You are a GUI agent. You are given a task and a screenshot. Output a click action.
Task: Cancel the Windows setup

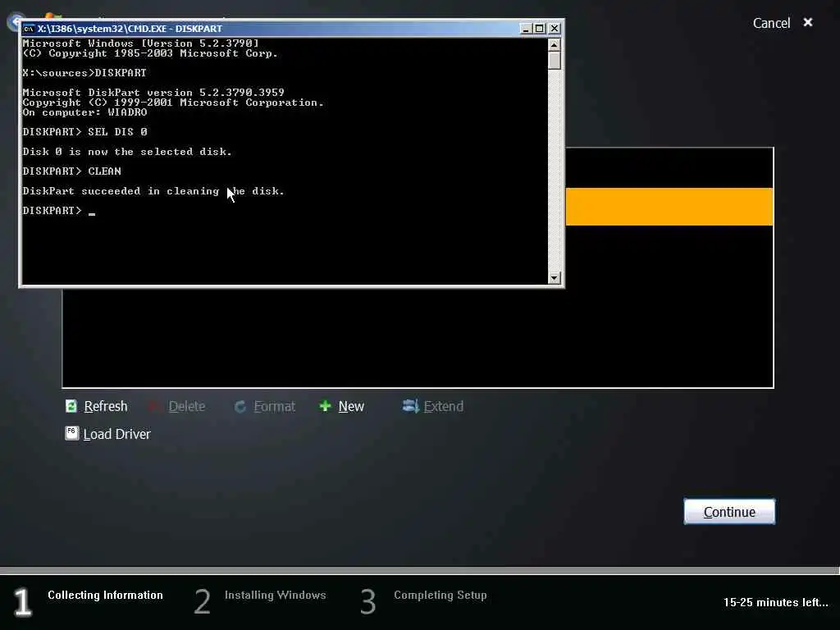771,23
